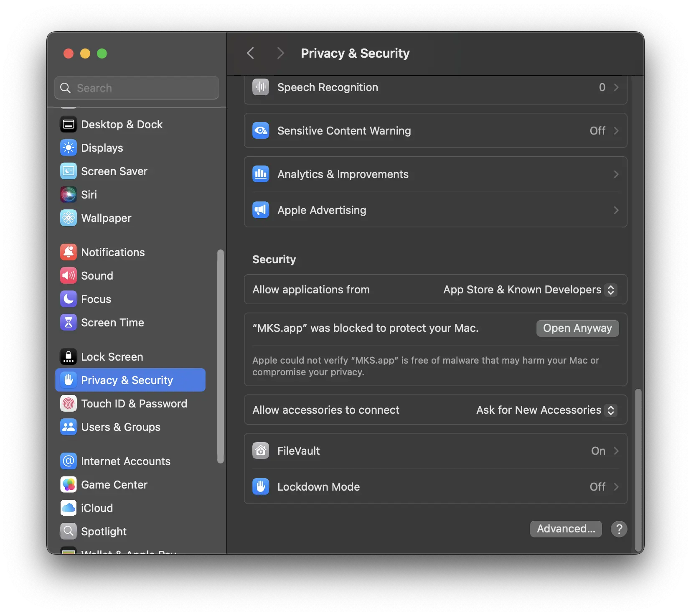Click the Lockdown Mode hand icon
The height and width of the screenshot is (616, 691).
click(261, 487)
